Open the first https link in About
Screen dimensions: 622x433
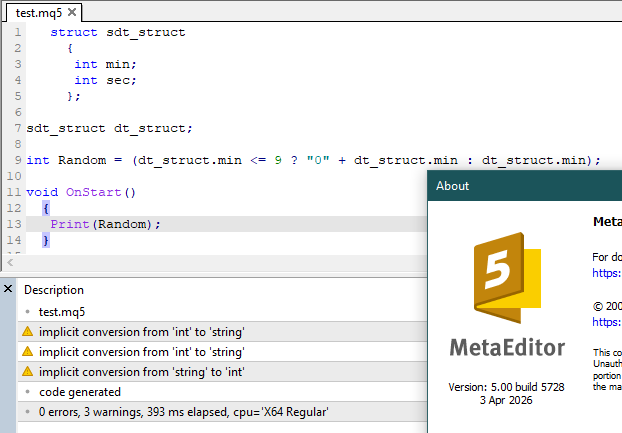click(x=607, y=271)
